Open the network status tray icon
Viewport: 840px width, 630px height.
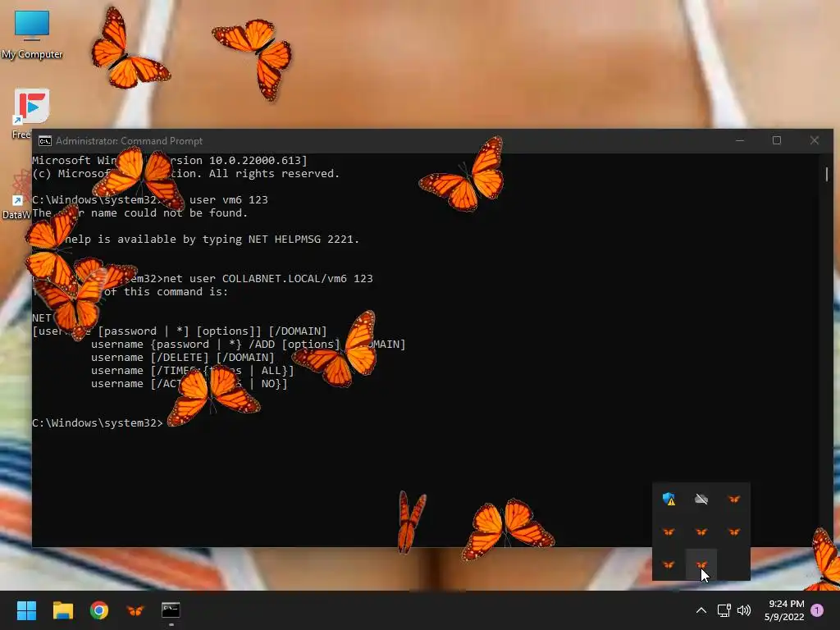click(x=724, y=610)
